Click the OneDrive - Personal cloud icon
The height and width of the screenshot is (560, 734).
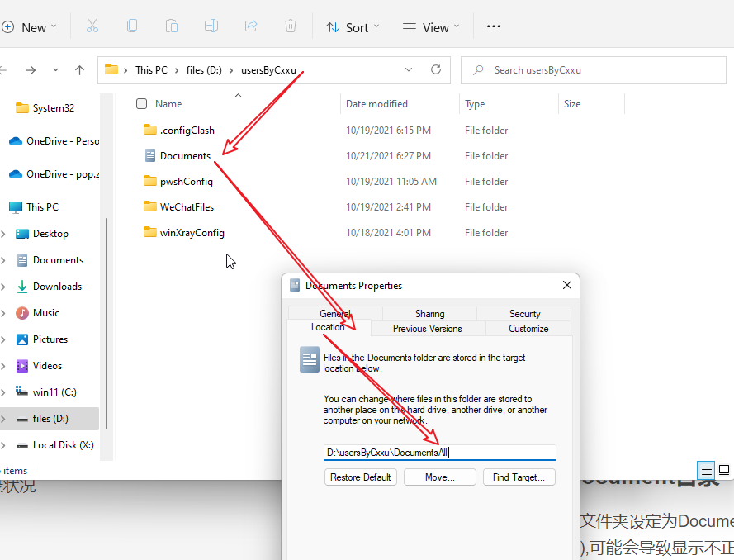point(16,141)
